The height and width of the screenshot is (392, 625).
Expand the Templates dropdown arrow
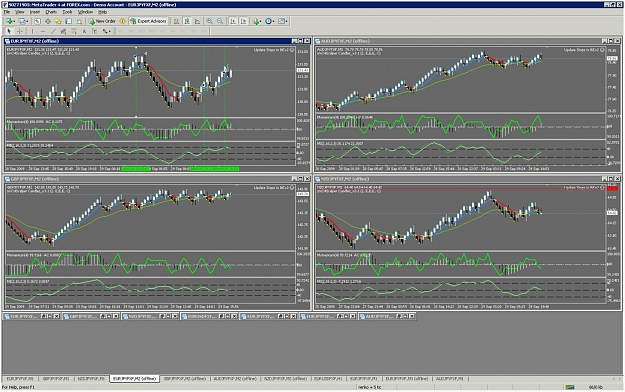(287, 21)
